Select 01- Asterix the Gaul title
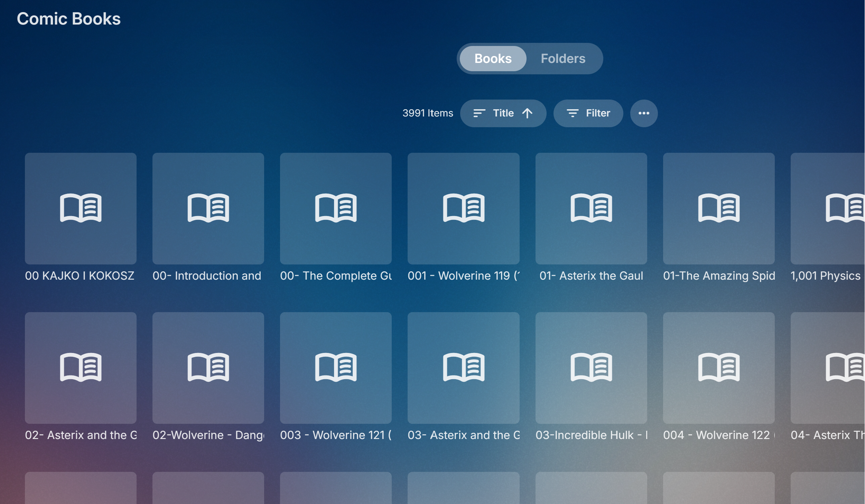The height and width of the screenshot is (504, 865). pyautogui.click(x=591, y=276)
